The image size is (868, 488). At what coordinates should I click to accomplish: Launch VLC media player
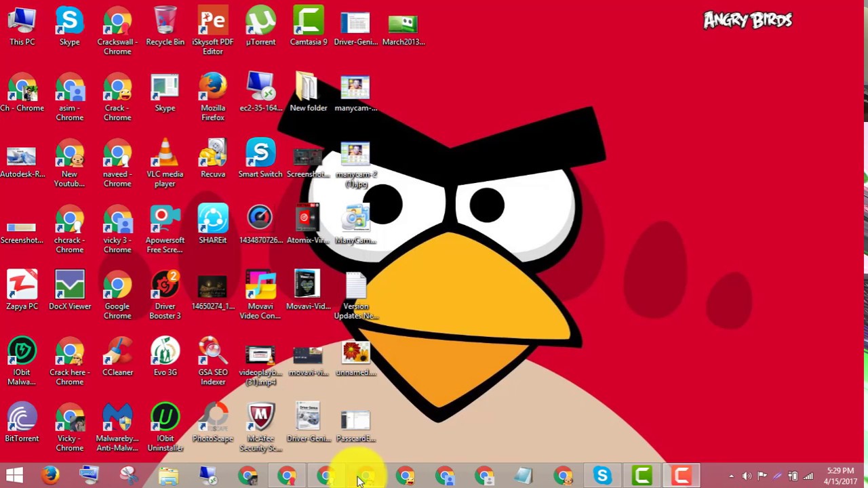(165, 163)
